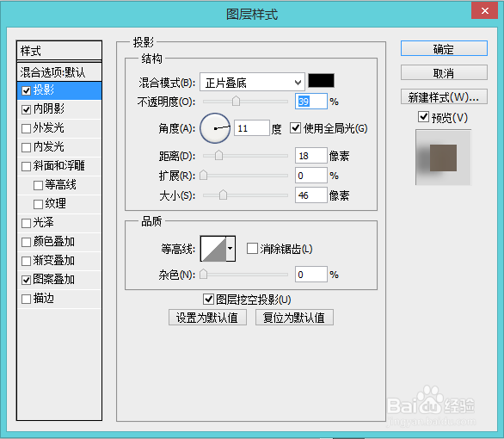This screenshot has width=504, height=439.
Task: Check the 纹理 texture sub-option checkbox
Action: point(38,204)
